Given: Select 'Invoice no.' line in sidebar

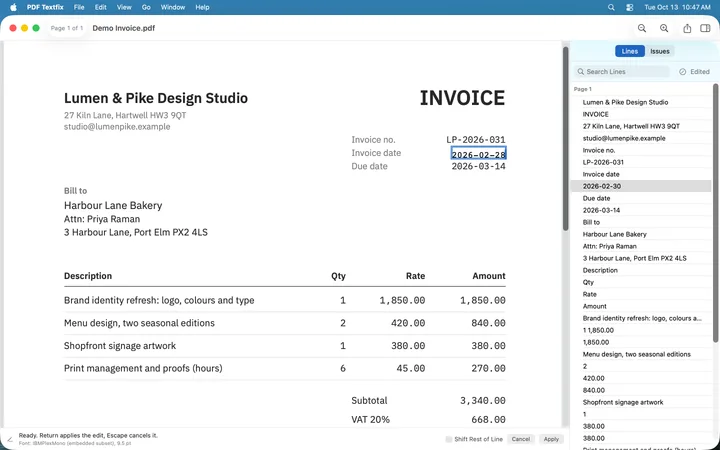Looking at the screenshot, I should [641, 150].
